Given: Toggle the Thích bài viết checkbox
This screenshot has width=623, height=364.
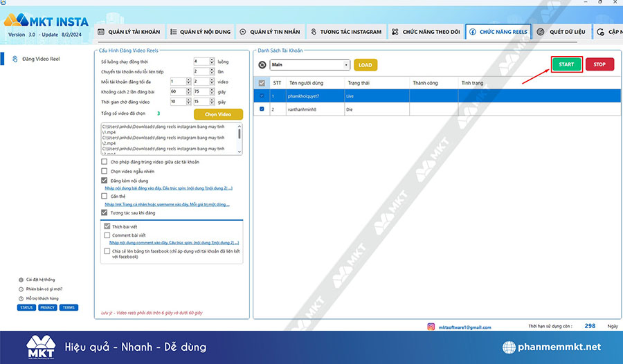Looking at the screenshot, I should [x=107, y=226].
